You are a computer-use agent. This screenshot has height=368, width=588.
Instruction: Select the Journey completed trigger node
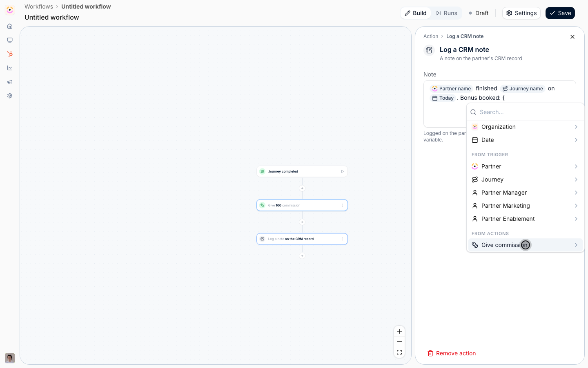pyautogui.click(x=302, y=171)
